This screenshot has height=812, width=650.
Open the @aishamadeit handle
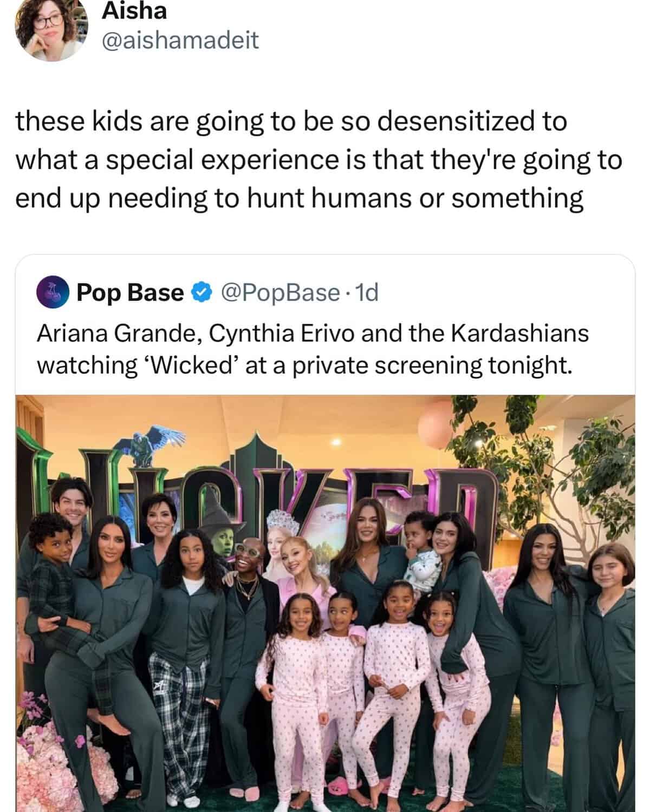click(x=180, y=41)
